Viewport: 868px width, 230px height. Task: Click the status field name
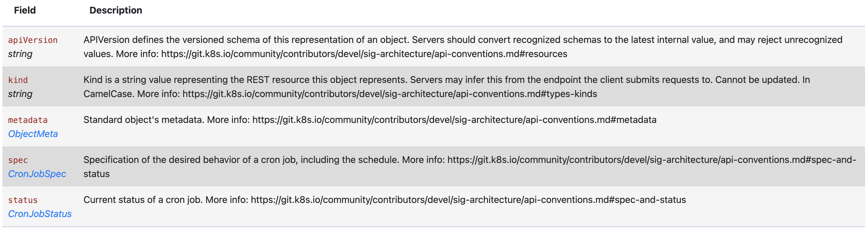tap(23, 200)
